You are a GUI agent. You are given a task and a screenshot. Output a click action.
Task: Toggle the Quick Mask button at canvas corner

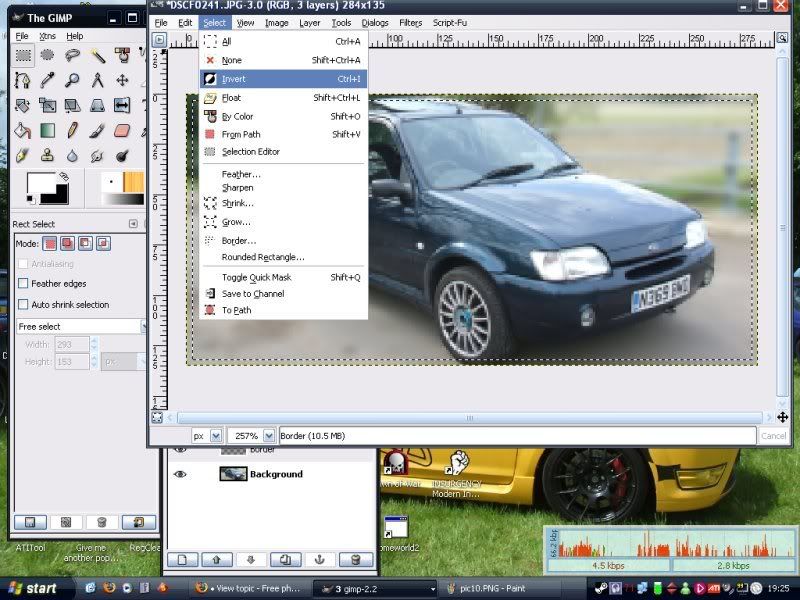tap(157, 417)
